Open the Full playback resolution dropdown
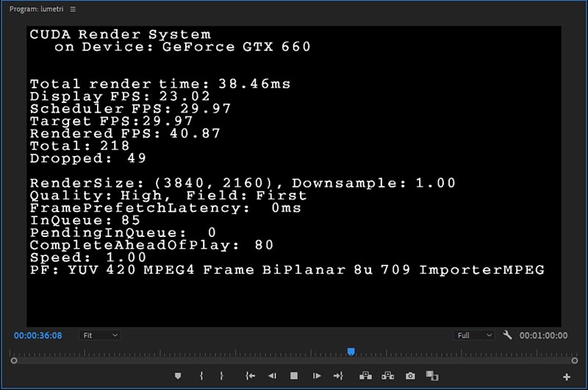 (x=474, y=336)
